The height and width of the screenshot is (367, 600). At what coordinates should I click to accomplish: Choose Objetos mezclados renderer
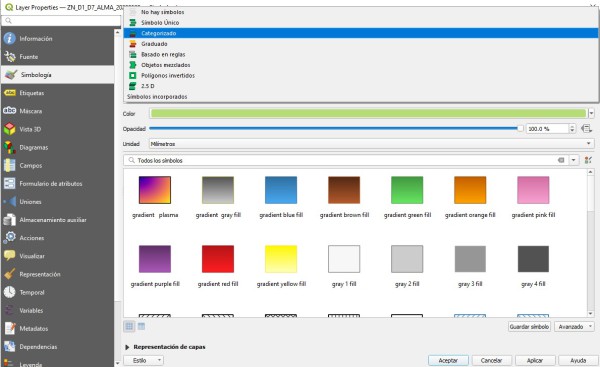pyautogui.click(x=361, y=65)
